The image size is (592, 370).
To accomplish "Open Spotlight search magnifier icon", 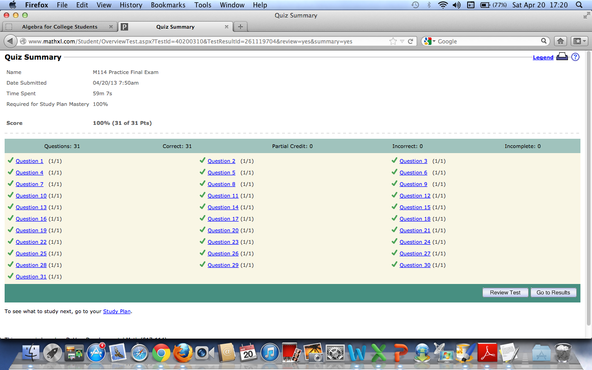I will click(579, 5).
